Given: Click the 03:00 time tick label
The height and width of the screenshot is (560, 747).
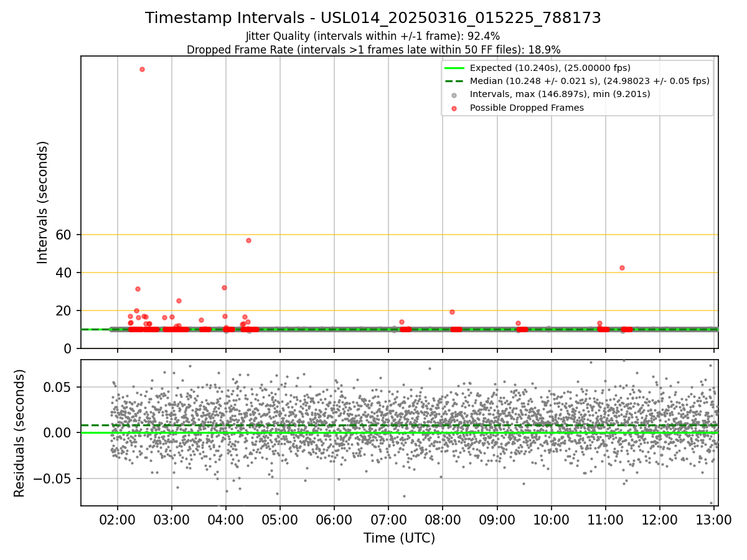Looking at the screenshot, I should click(171, 519).
